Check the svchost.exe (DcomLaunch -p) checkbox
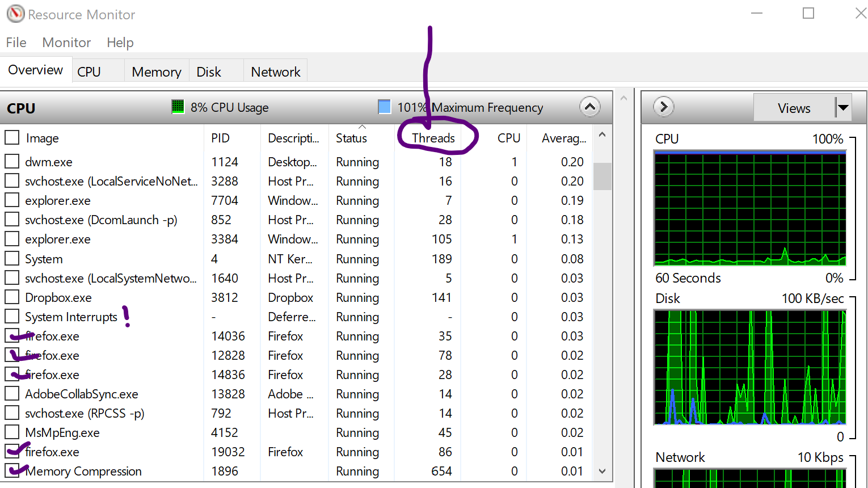The width and height of the screenshot is (868, 488). [x=12, y=220]
